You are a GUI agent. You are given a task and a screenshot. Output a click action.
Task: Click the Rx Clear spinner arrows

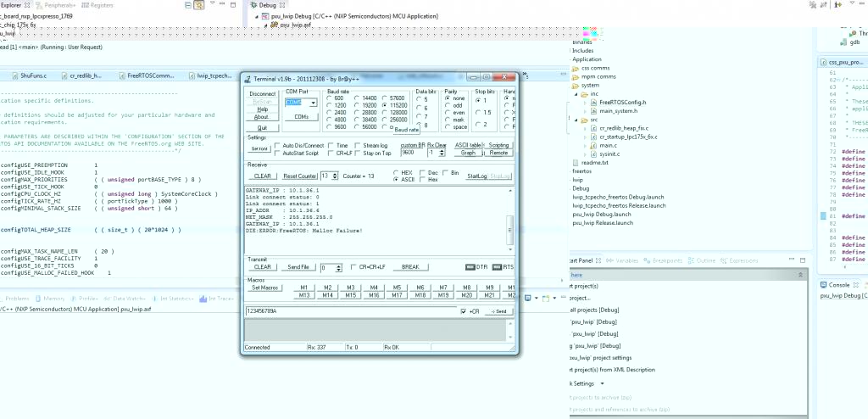[443, 152]
